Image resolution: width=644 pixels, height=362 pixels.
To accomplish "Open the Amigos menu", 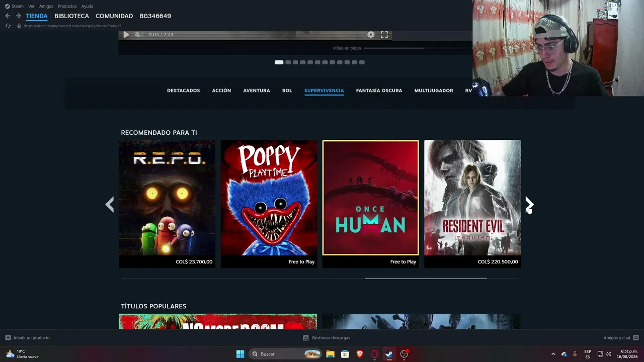I will (46, 6).
